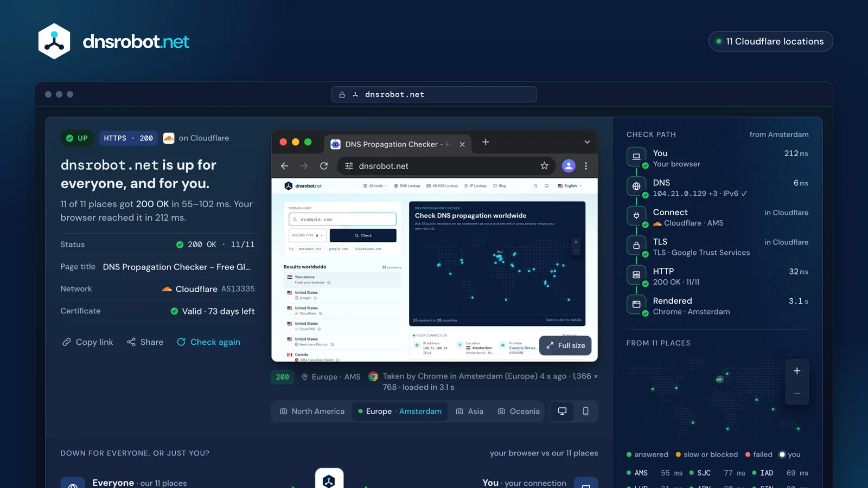Add a new tab in the preview browser

486,142
